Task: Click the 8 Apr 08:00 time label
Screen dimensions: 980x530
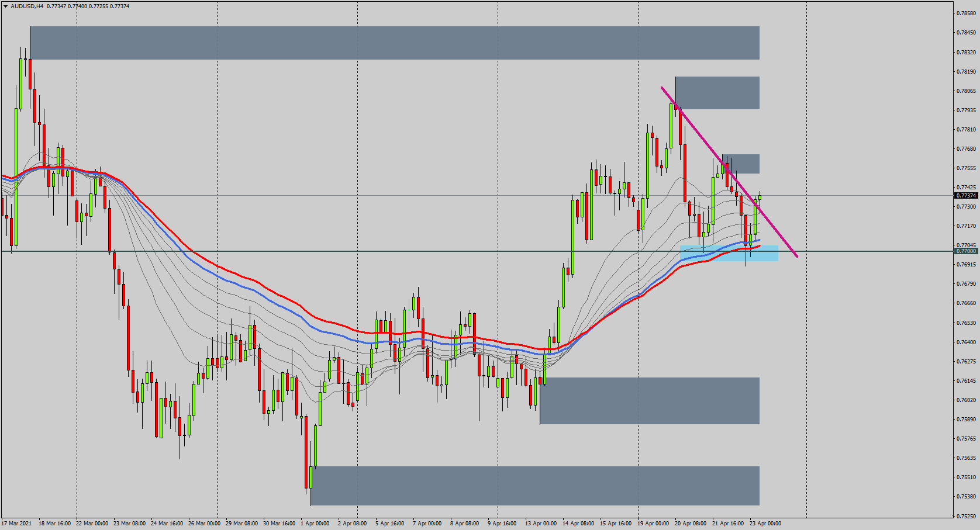Action: 464,524
